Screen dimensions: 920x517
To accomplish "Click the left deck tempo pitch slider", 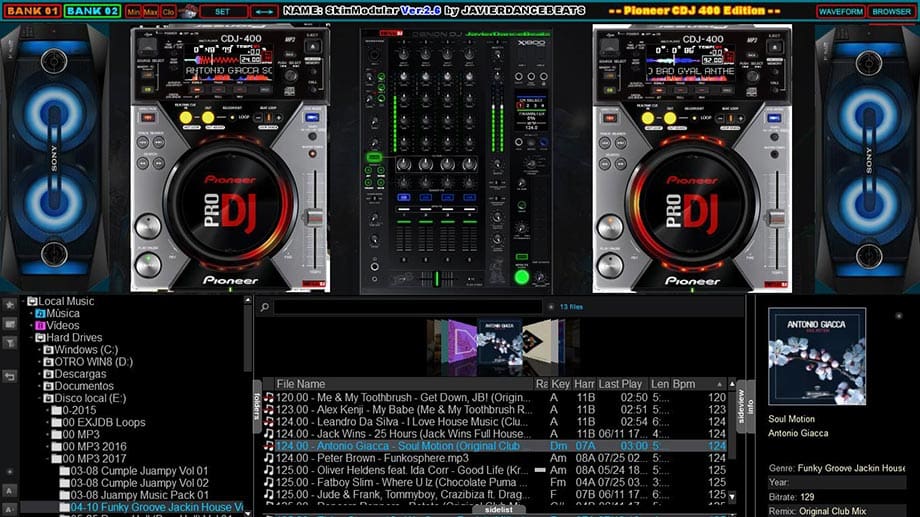I will 314,219.
